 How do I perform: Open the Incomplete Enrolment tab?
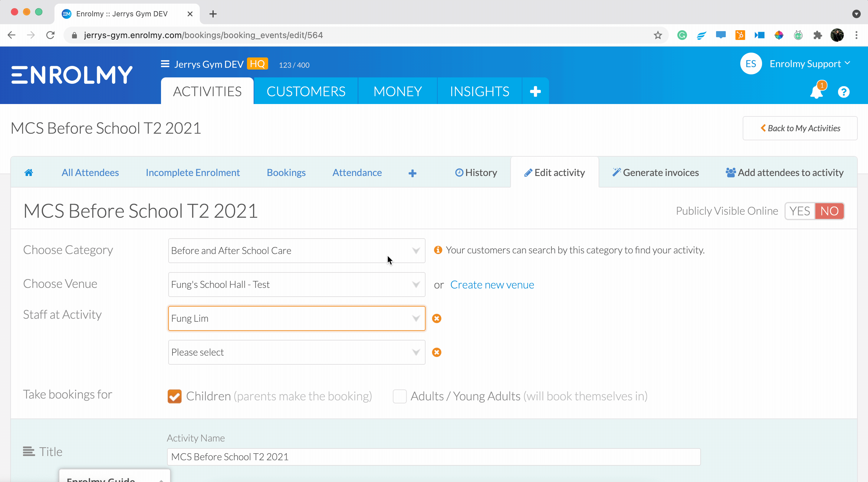(193, 173)
